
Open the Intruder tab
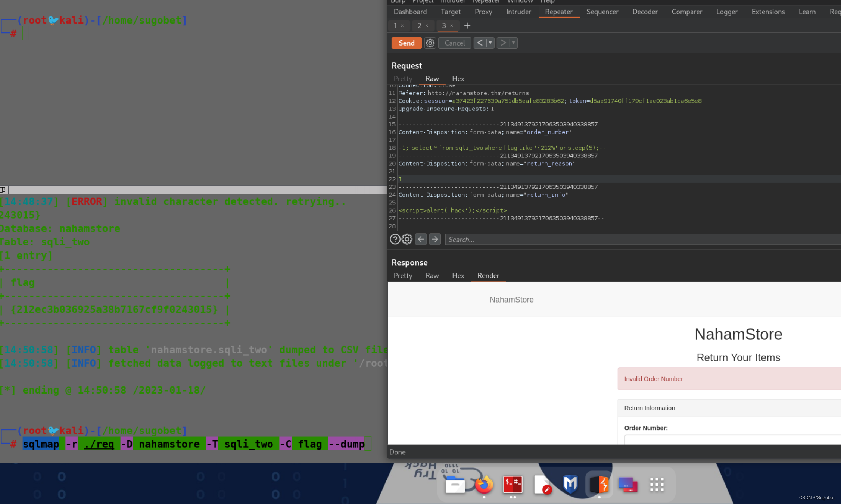518,12
